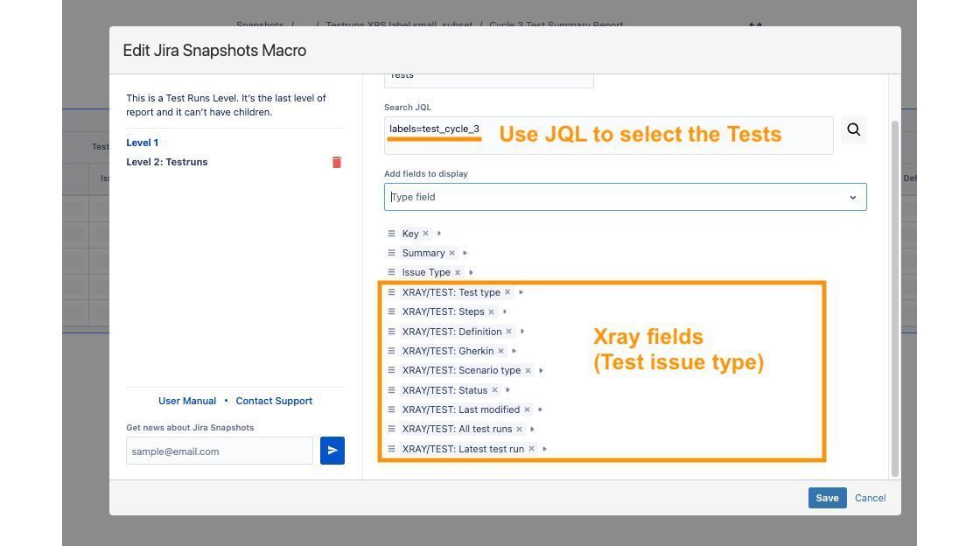Remove XRAY/TEST: Latest test run field
Screen dimensions: 980x546
point(531,449)
